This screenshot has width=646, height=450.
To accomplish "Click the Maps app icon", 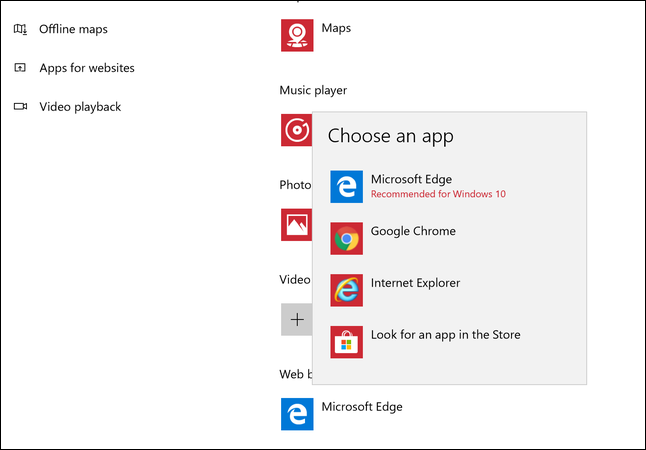I will tap(296, 35).
